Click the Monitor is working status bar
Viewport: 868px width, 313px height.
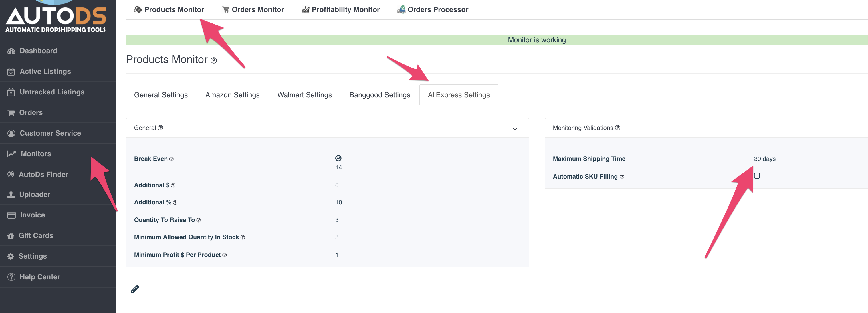497,40
